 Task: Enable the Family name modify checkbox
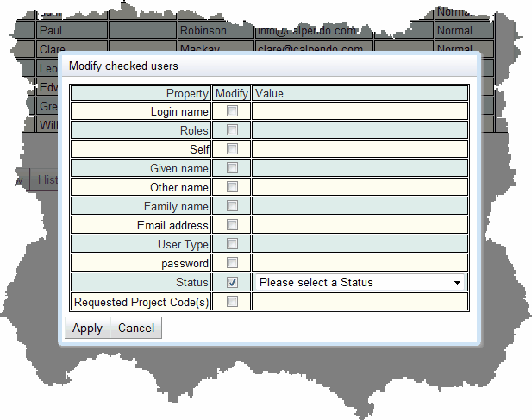click(x=232, y=206)
